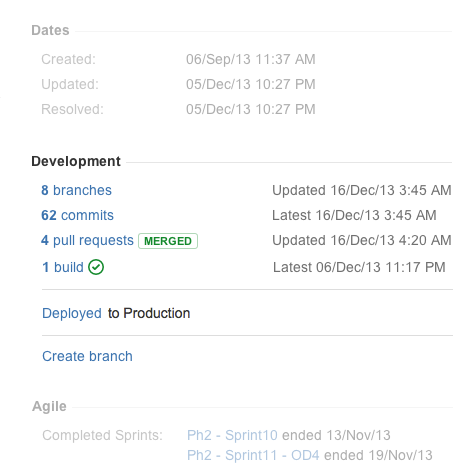
Task: Open the 8 branches link
Action: pyautogui.click(x=76, y=190)
